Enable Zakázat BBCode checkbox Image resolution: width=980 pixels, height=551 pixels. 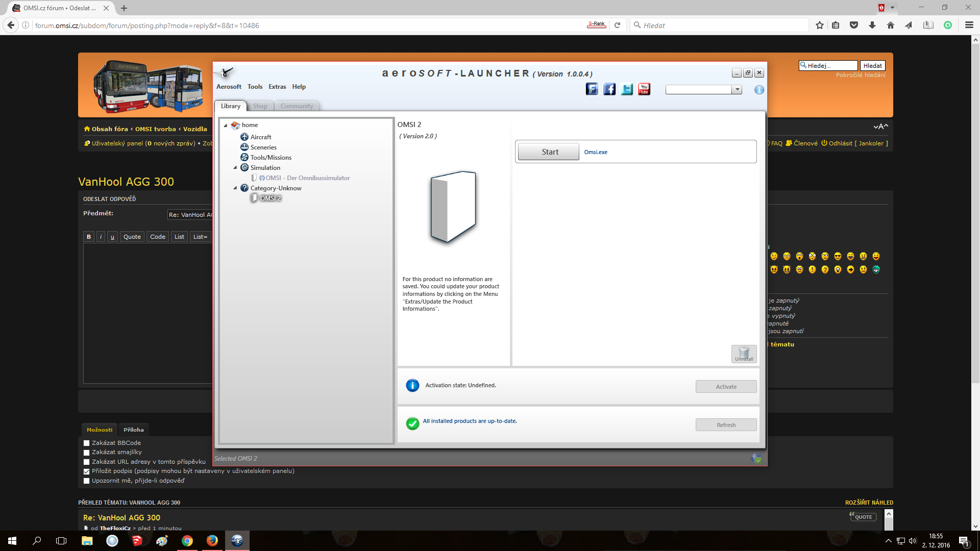(87, 443)
